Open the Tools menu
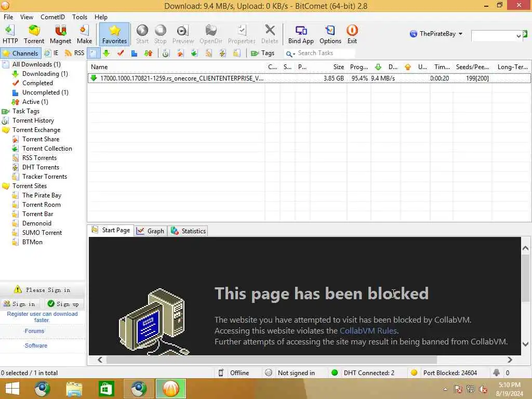Image resolution: width=532 pixels, height=399 pixels. 79,17
